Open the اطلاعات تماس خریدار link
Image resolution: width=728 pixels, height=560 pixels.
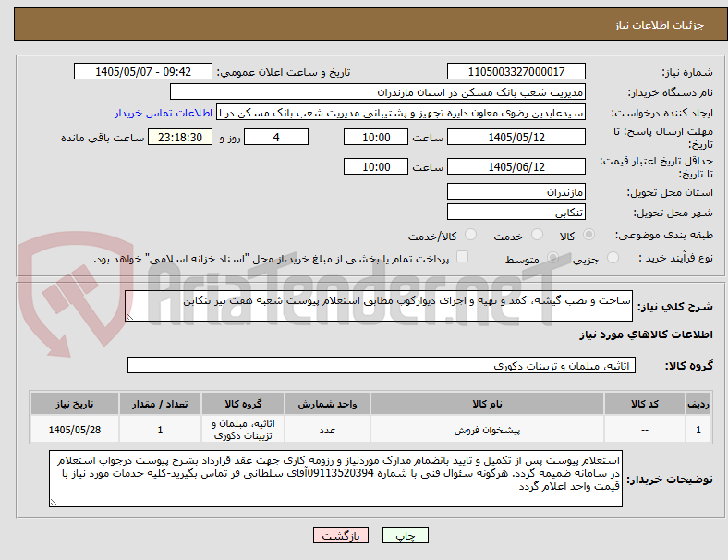pos(164,113)
